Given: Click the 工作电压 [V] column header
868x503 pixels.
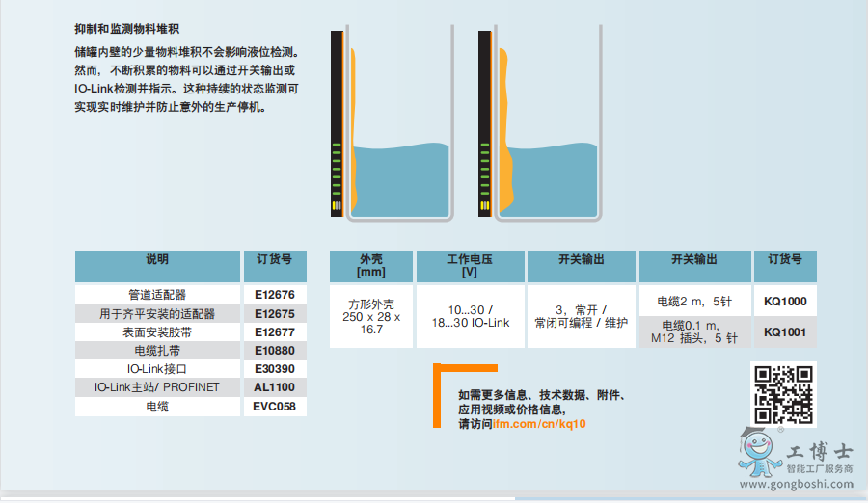Looking at the screenshot, I should (470, 266).
